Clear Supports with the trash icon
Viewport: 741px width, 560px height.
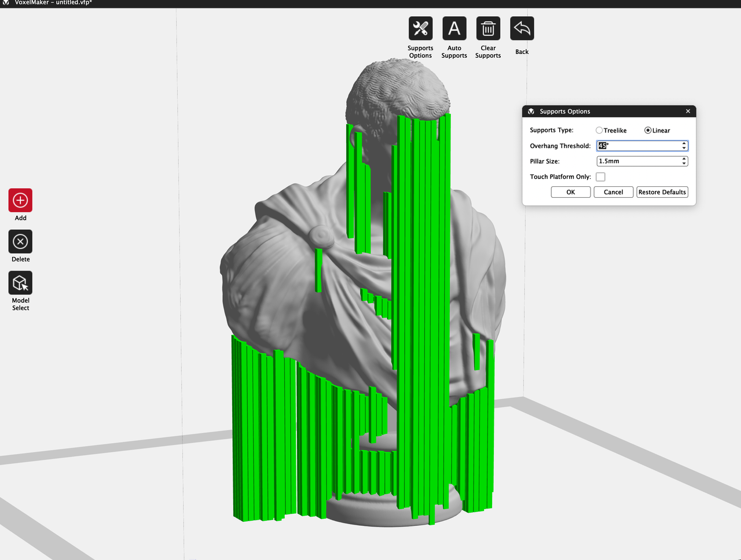coord(488,28)
